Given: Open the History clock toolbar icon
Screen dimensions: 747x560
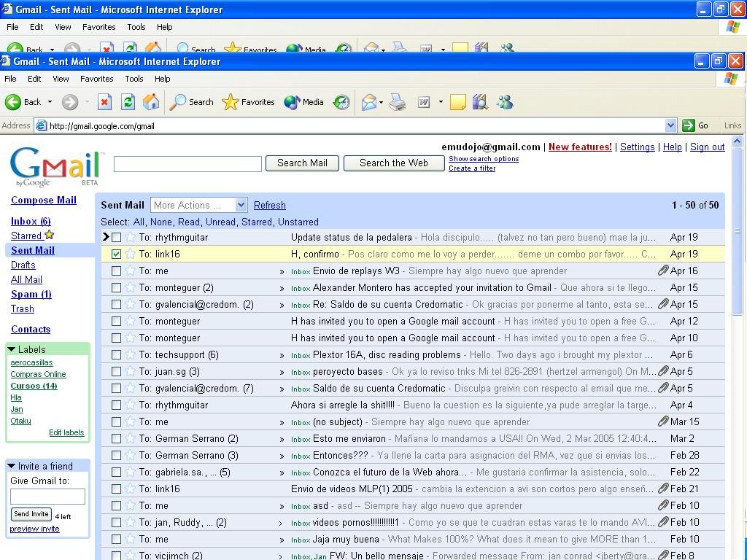Looking at the screenshot, I should pos(341,102).
